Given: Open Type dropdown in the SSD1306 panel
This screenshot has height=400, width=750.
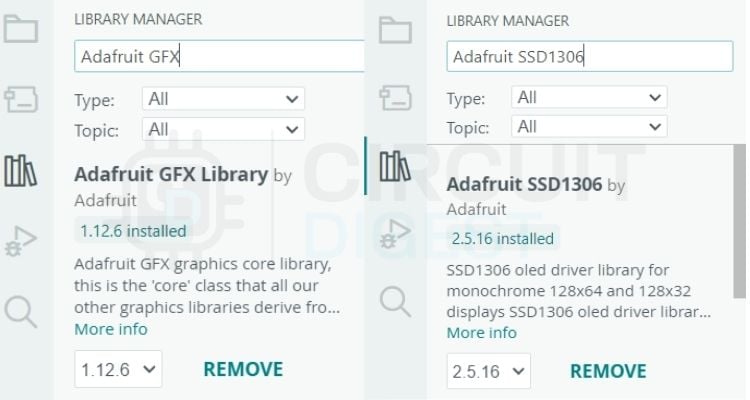Looking at the screenshot, I should [589, 98].
